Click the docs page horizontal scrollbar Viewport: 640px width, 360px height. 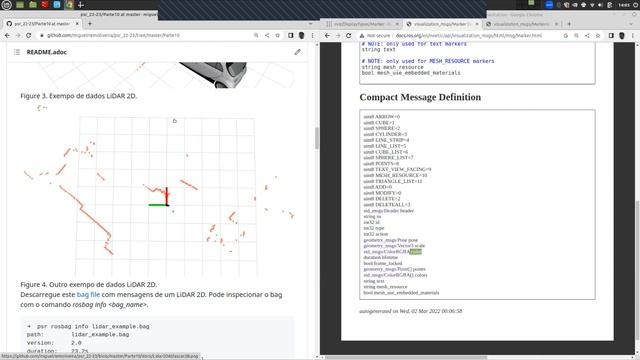[x=406, y=358]
